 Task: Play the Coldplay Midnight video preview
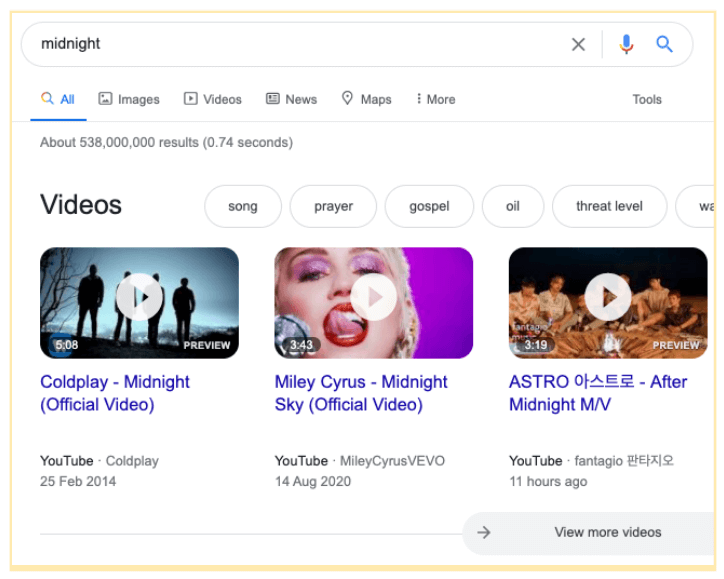click(139, 297)
